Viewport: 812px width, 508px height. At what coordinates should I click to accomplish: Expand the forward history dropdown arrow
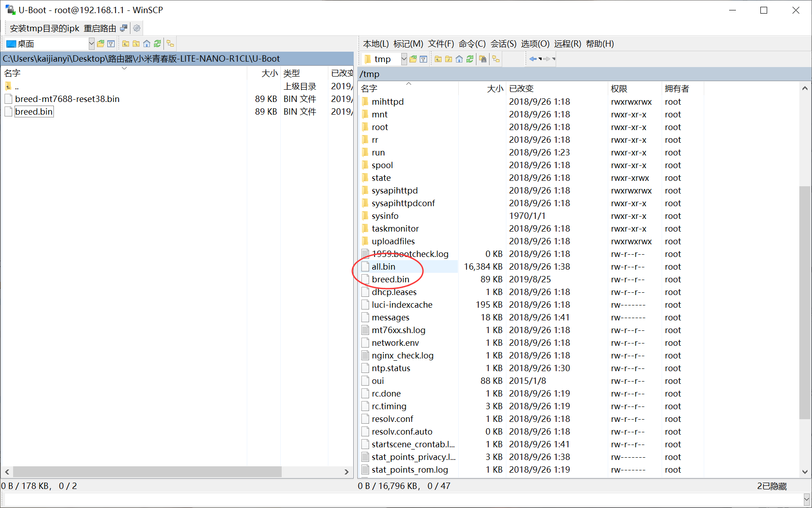553,59
